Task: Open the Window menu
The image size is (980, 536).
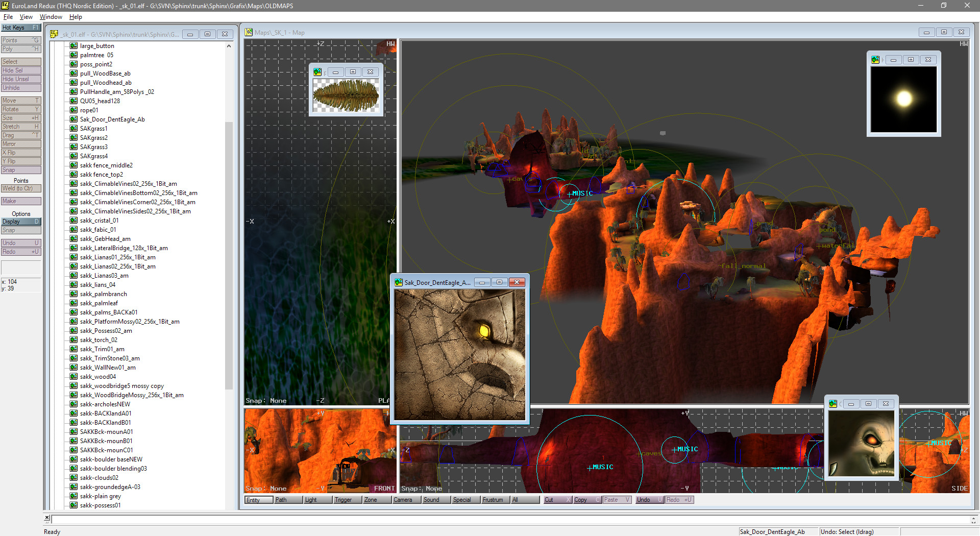Action: click(51, 16)
